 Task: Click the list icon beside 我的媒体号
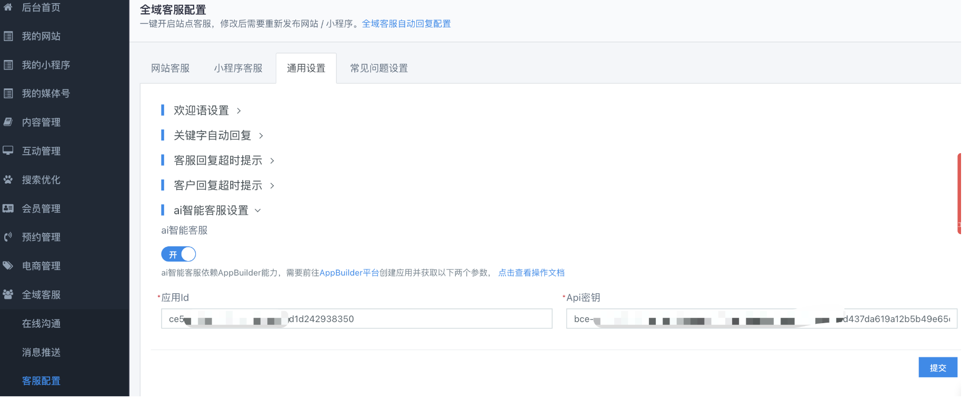click(8, 94)
